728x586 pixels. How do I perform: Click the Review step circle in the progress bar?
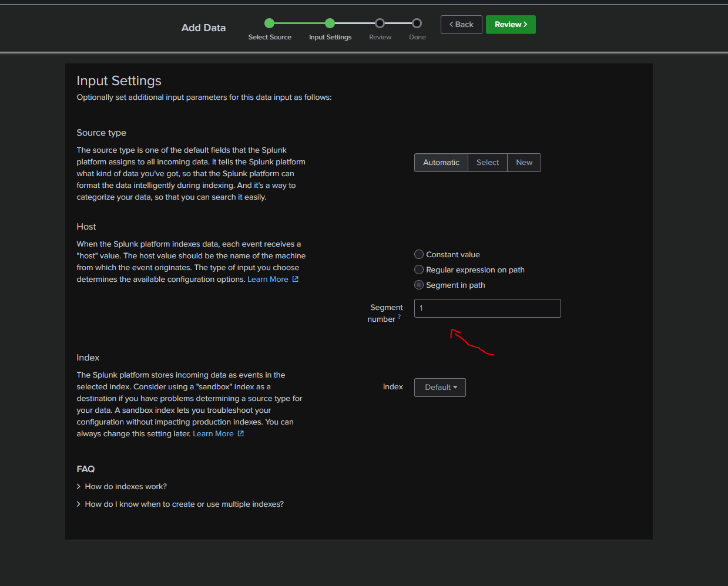380,23
